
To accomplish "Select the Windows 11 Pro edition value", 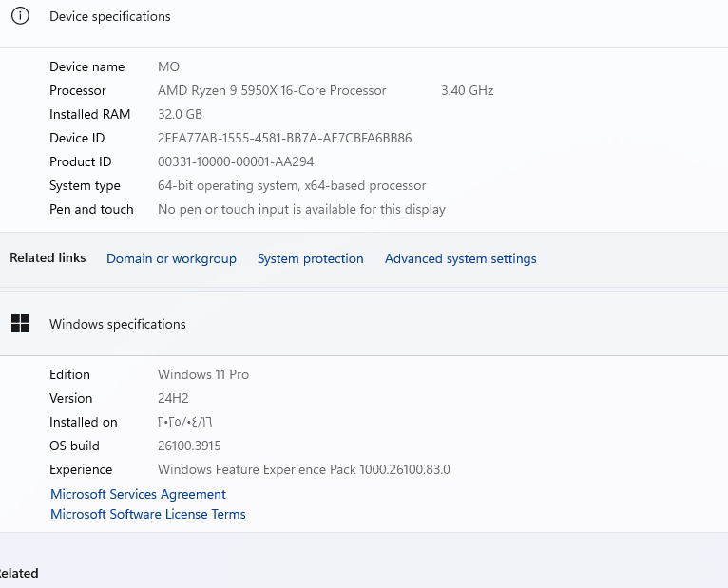I will 203,374.
